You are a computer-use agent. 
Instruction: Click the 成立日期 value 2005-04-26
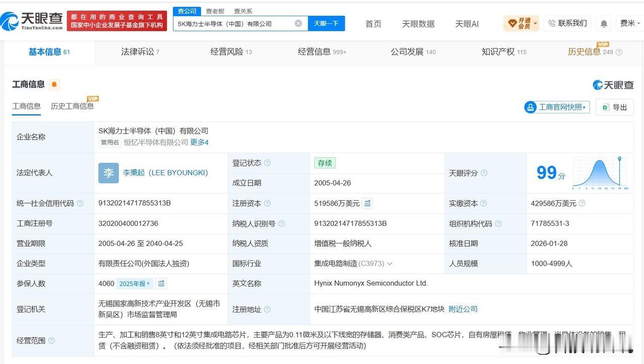pyautogui.click(x=333, y=183)
